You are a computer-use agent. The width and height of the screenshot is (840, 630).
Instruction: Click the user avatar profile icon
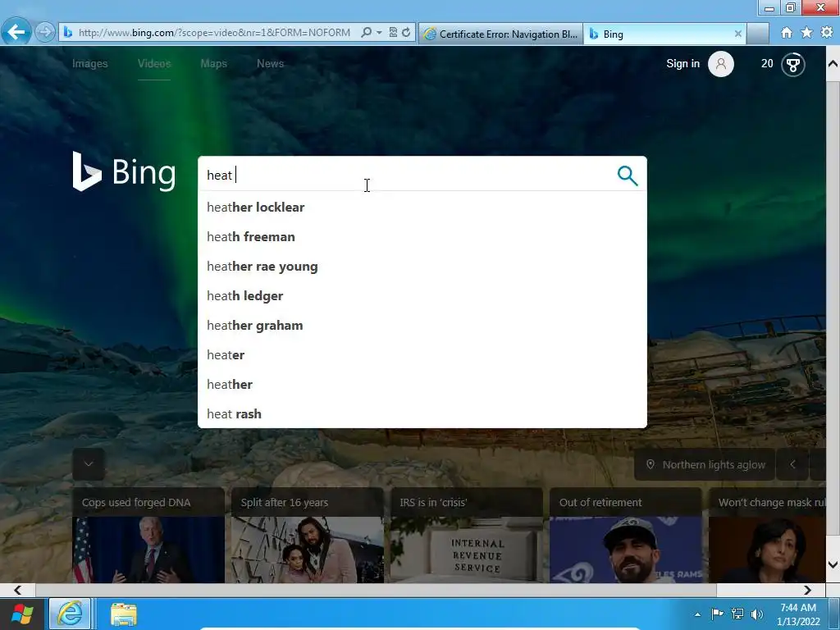point(721,64)
